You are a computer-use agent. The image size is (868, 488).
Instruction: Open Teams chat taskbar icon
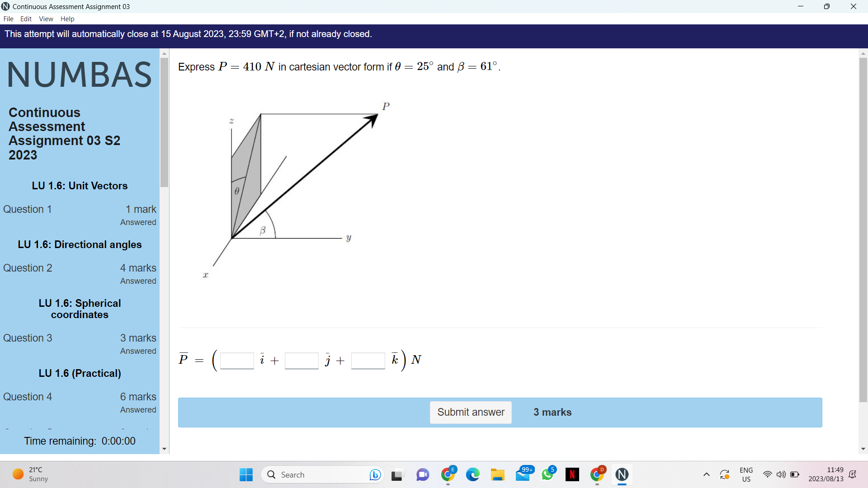click(422, 474)
